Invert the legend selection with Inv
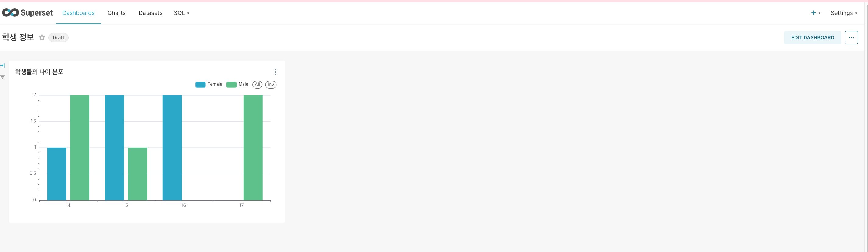Viewport: 868px width, 252px height. click(271, 84)
